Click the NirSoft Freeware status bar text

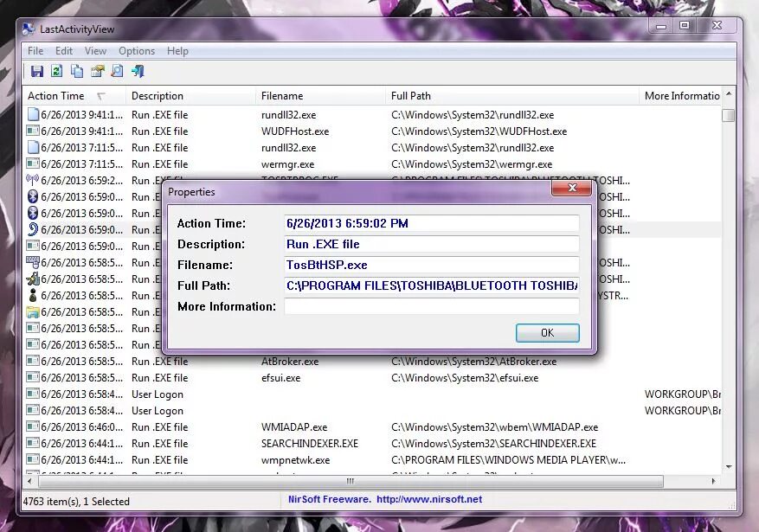[x=329, y=499]
